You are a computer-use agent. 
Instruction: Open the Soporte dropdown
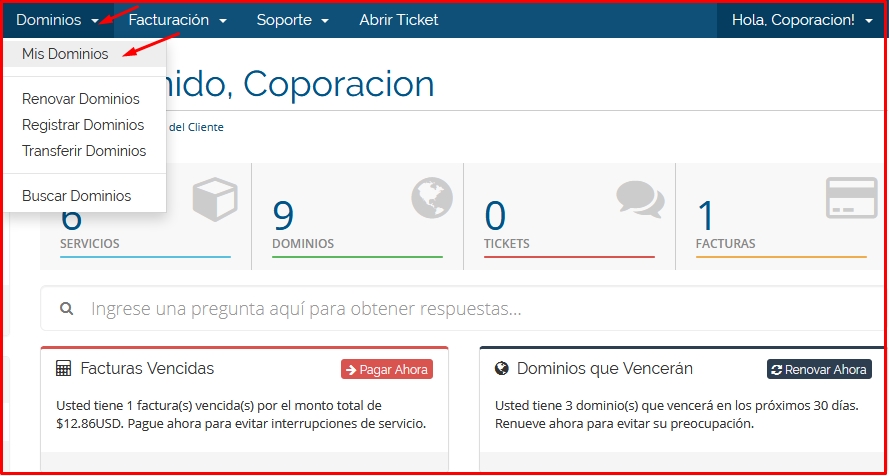pos(293,20)
